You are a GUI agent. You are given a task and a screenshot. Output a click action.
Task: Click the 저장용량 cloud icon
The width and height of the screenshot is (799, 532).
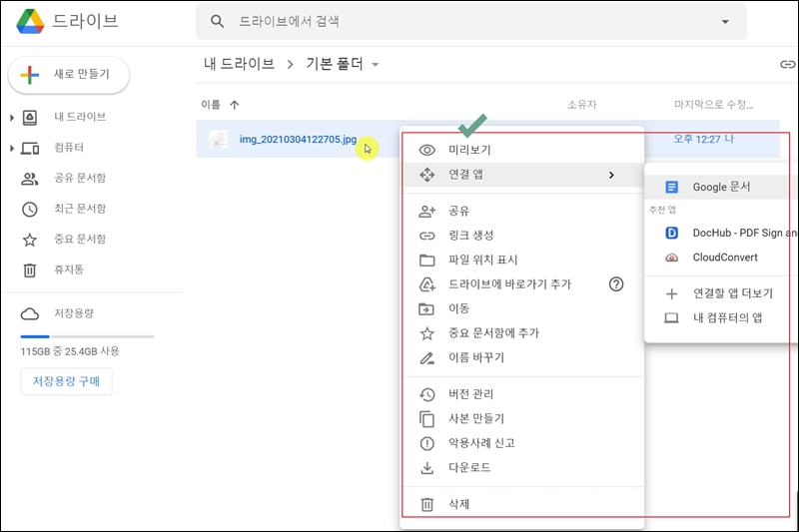(30, 313)
